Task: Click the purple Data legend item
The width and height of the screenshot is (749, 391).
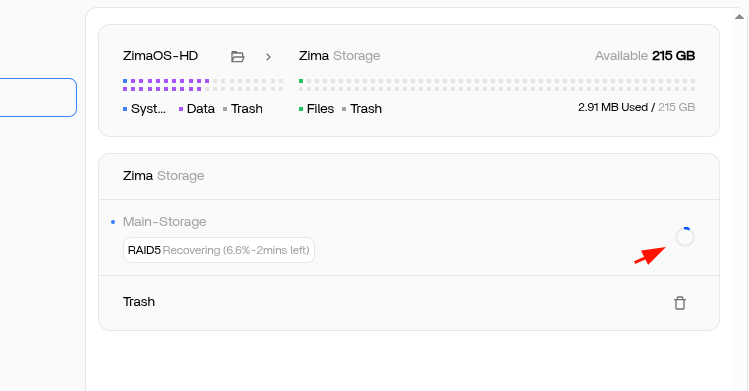Action: 197,109
